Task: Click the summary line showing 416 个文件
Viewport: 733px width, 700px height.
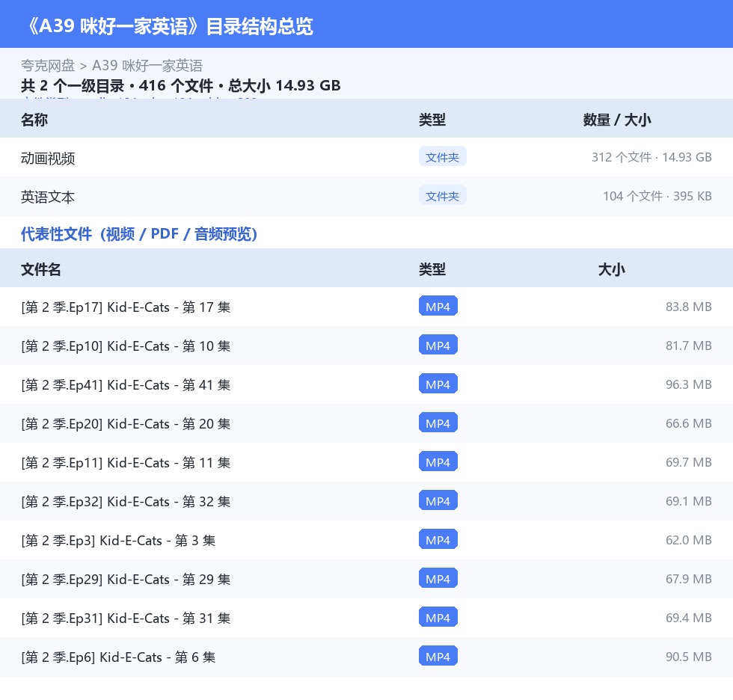Action: [180, 85]
